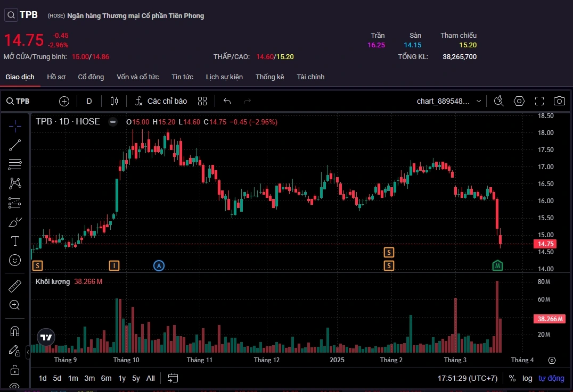The width and height of the screenshot is (573, 392).
Task: Open the Tài chính tab
Action: (x=310, y=77)
